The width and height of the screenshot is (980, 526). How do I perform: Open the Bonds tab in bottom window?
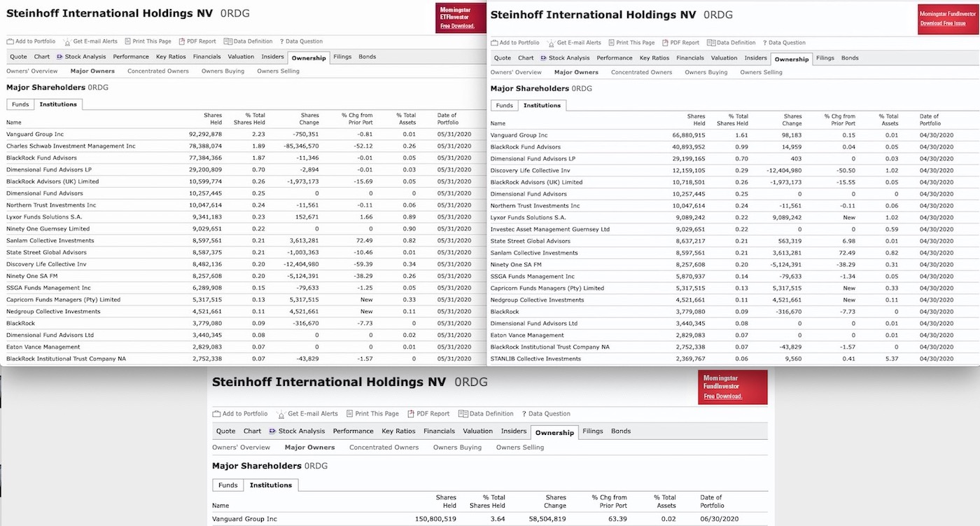tap(621, 431)
